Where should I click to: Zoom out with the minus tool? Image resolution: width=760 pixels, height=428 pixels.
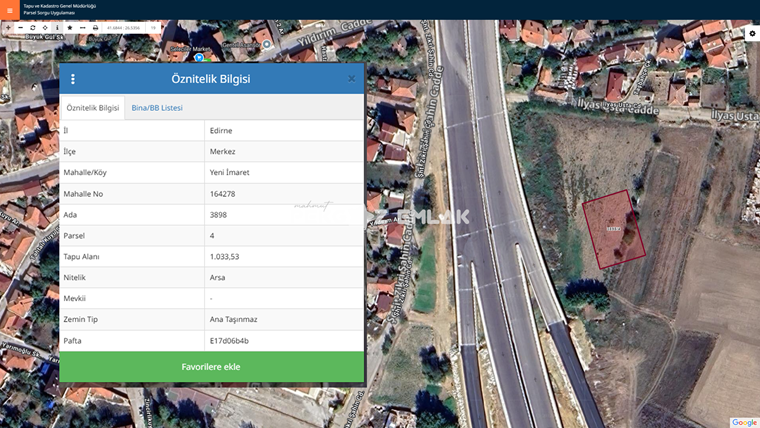[x=20, y=28]
